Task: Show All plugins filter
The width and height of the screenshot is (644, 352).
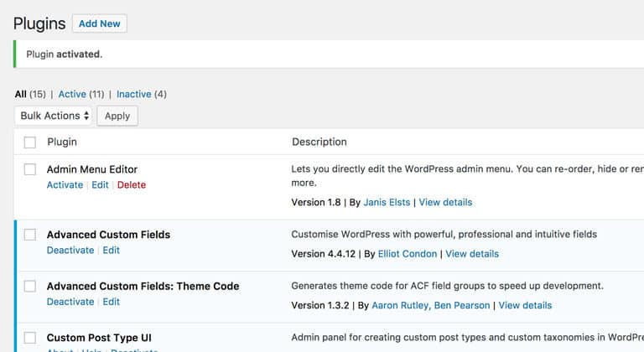Action: click(20, 94)
